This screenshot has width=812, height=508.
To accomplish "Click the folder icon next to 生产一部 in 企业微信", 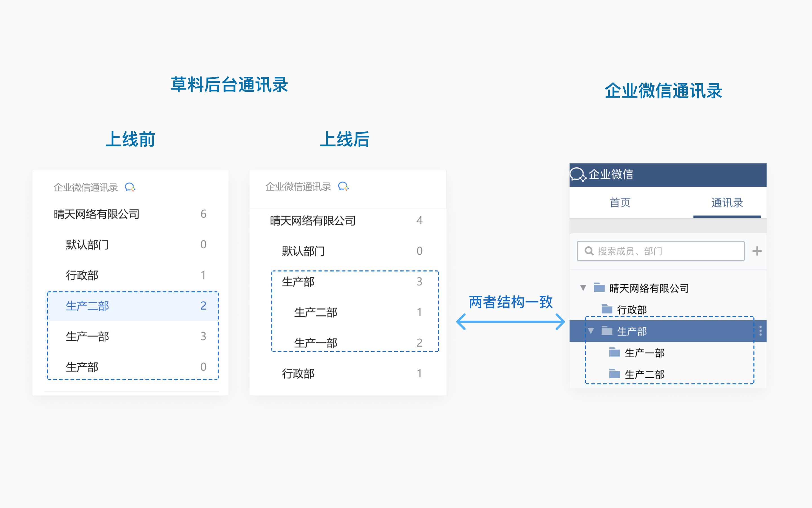I will (614, 352).
